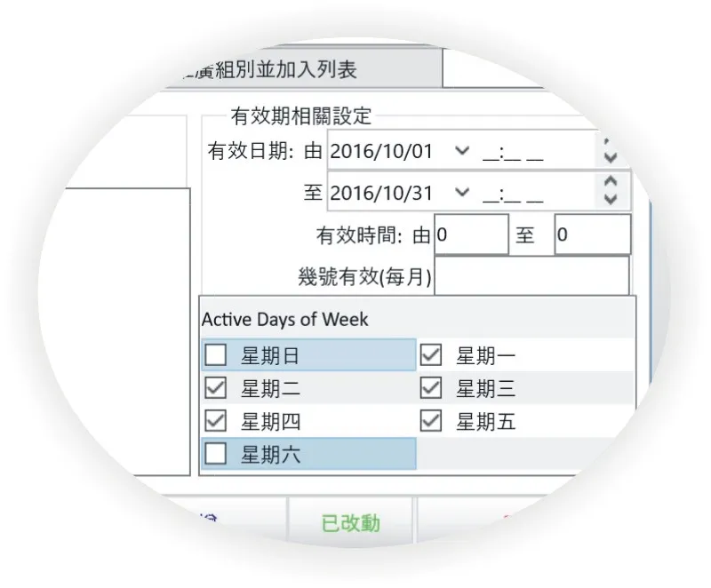
Task: Uncheck the 星期一 checkbox
Action: click(x=431, y=354)
